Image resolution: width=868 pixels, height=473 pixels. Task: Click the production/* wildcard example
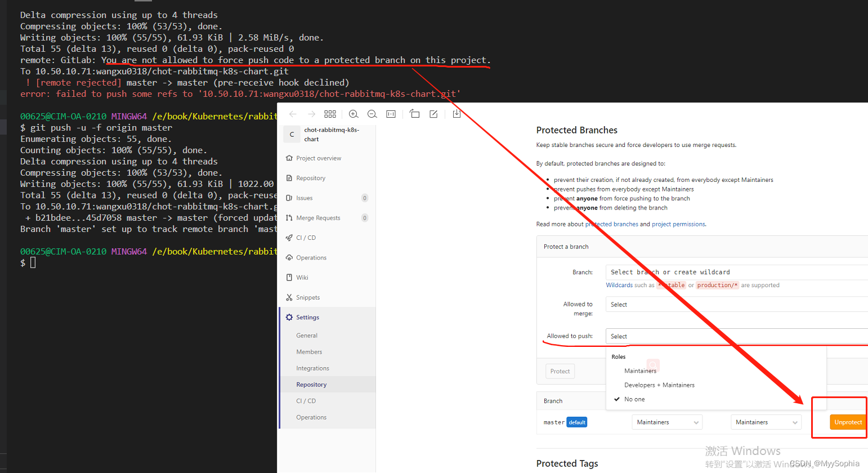click(x=717, y=285)
